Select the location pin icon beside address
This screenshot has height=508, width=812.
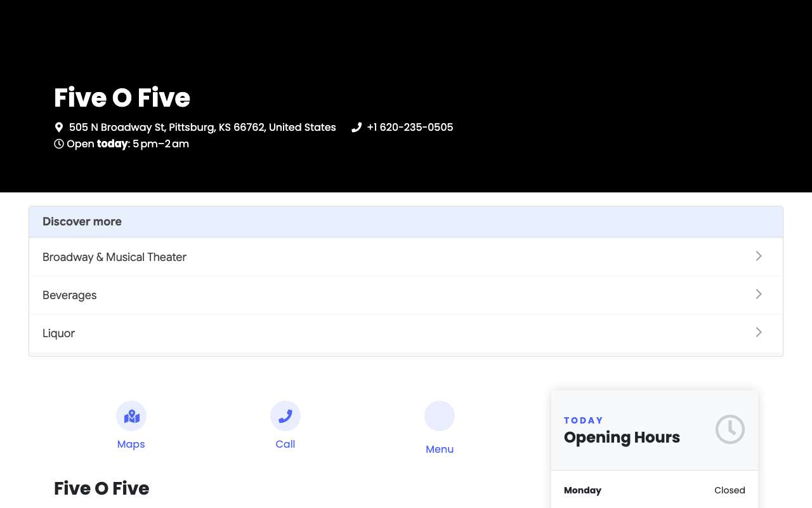59,127
